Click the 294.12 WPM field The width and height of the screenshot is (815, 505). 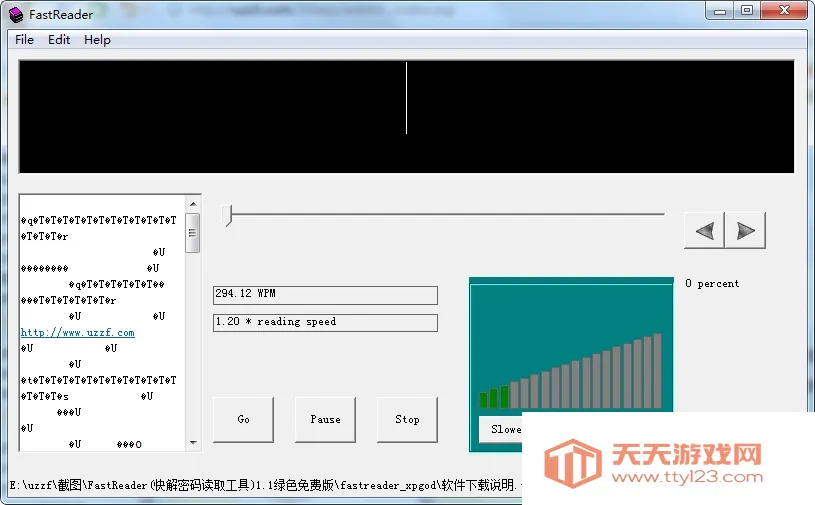325,295
